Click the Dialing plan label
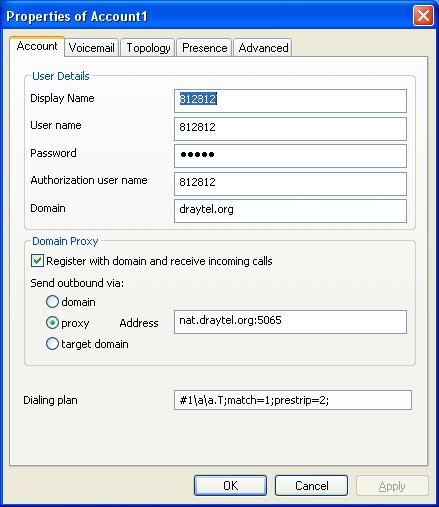Viewport: 439px width, 507px height. (50, 400)
